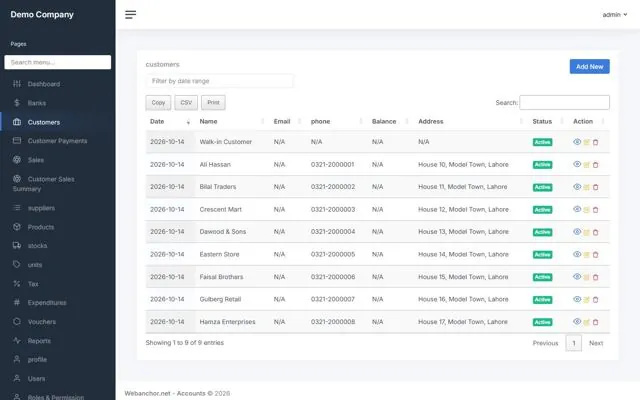View Faisal Brothers eye icon
The image size is (640, 400).
577,276
